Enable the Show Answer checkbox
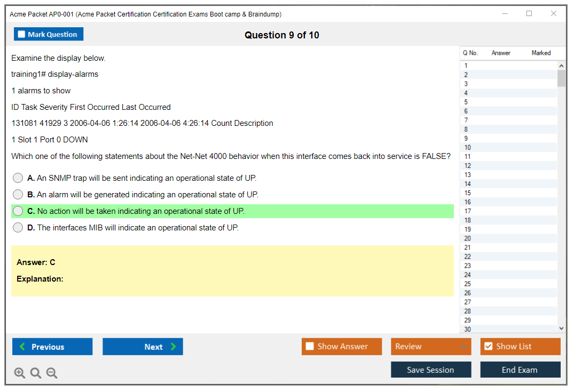574x392 pixels. tap(310, 347)
